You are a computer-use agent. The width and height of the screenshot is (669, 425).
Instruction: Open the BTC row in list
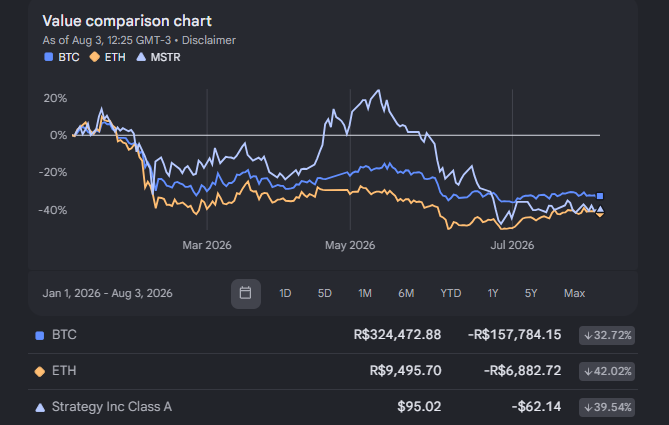point(333,335)
